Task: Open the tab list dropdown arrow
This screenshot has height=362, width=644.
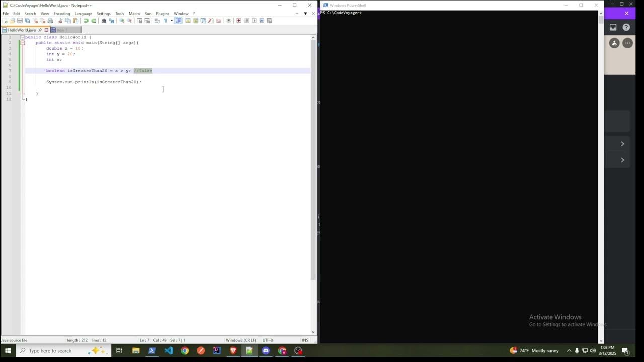Action: coord(305,14)
